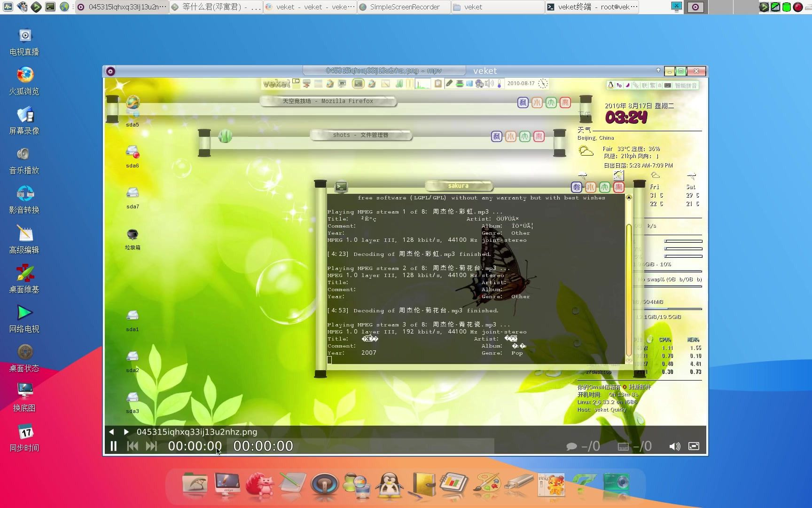The width and height of the screenshot is (812, 508).
Task: Open the 换底图 wallpaper changer icon
Action: tap(24, 398)
